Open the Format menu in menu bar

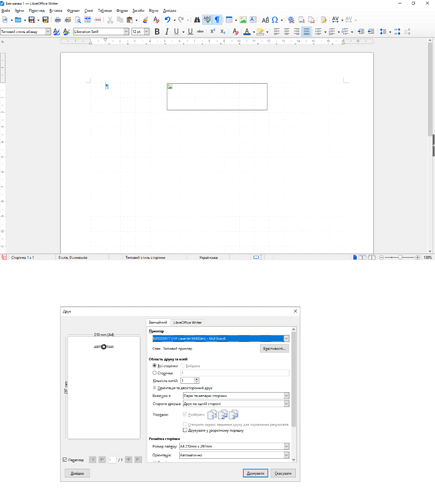(73, 11)
